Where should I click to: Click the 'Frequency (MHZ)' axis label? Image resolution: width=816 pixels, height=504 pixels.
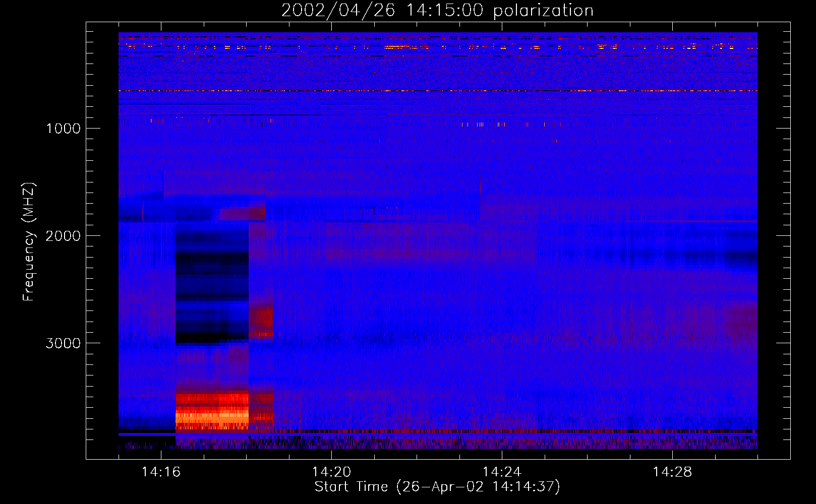(x=29, y=242)
